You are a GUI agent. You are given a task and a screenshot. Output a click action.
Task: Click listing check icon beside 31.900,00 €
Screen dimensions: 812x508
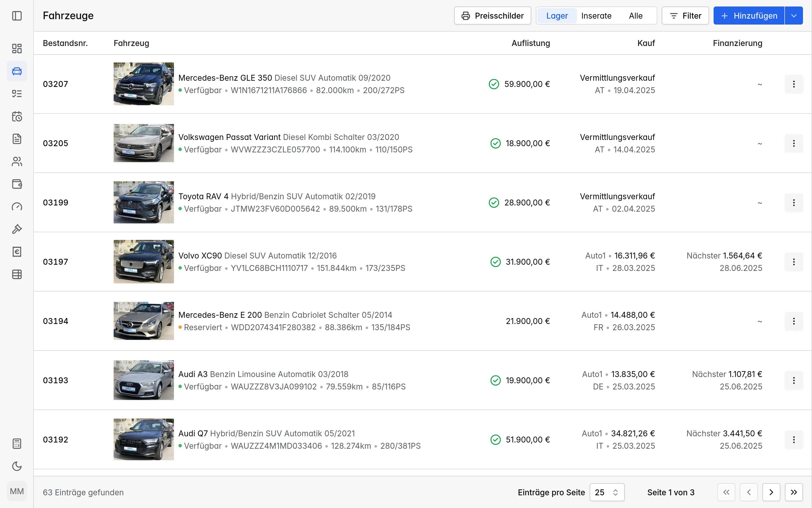click(x=496, y=262)
